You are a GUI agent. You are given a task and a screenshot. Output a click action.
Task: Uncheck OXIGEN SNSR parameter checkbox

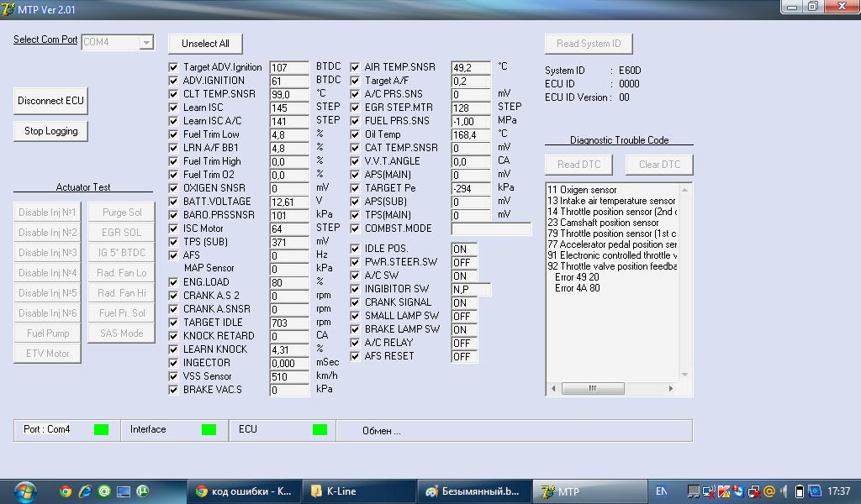[x=173, y=188]
